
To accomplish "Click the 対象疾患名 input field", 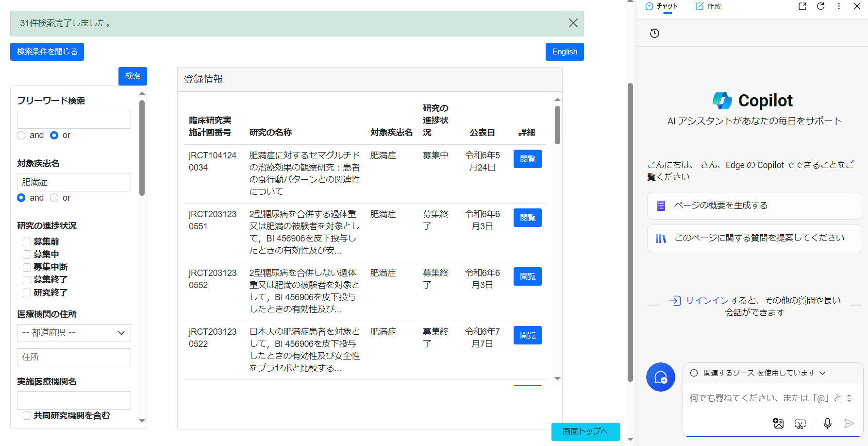I will [74, 182].
